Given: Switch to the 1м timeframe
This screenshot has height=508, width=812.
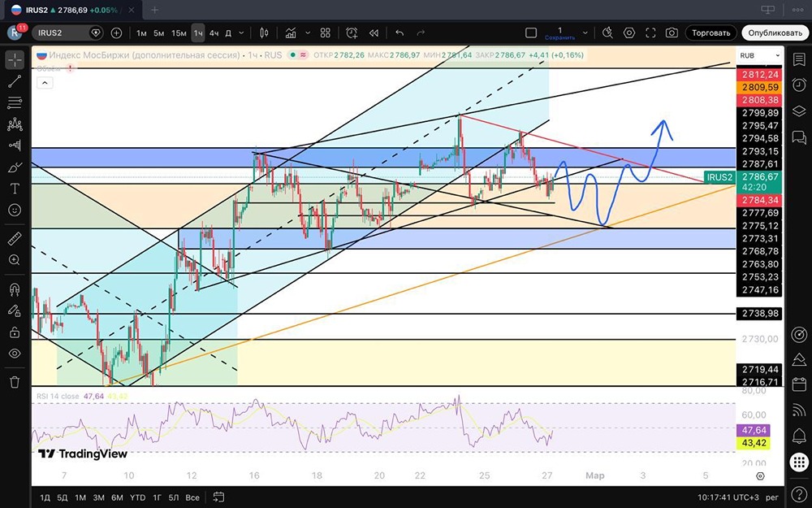Looking at the screenshot, I should (141, 33).
